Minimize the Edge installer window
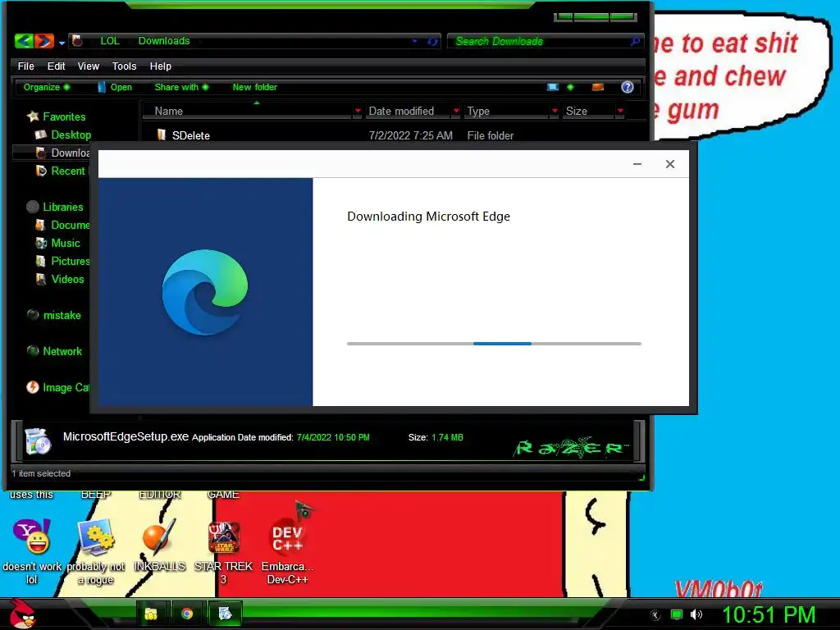 637,164
